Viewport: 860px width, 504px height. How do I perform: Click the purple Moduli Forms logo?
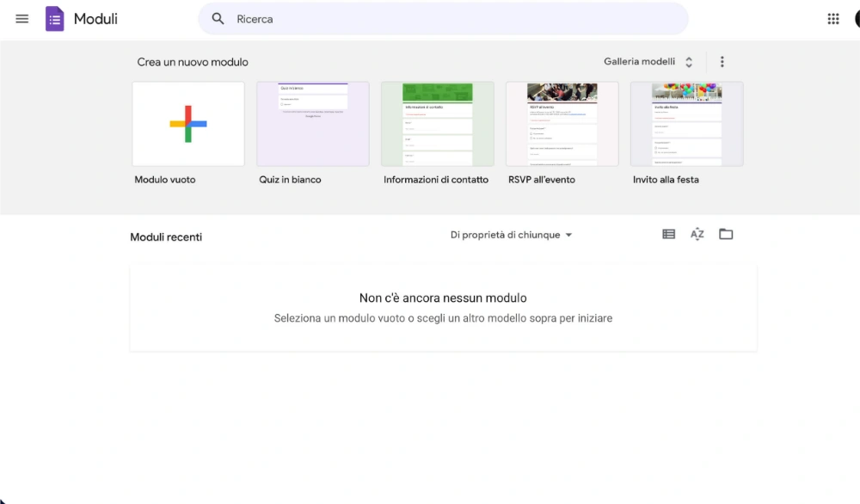(x=54, y=19)
